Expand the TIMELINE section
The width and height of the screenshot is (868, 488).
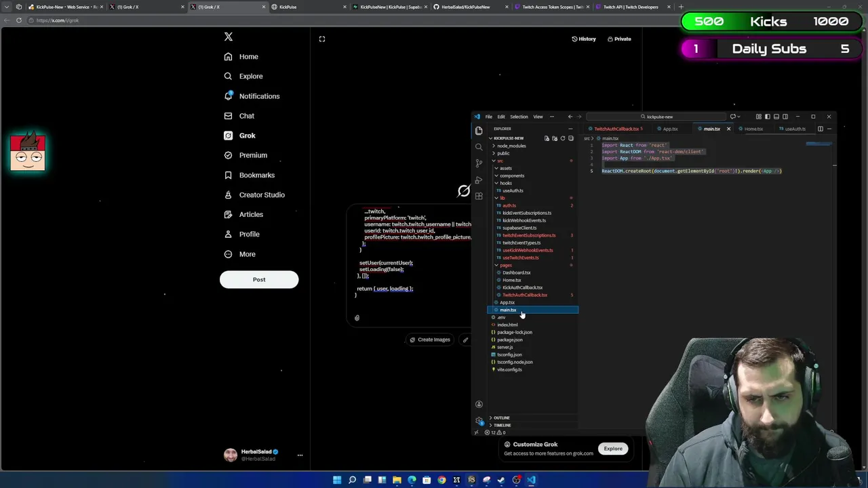(502, 425)
